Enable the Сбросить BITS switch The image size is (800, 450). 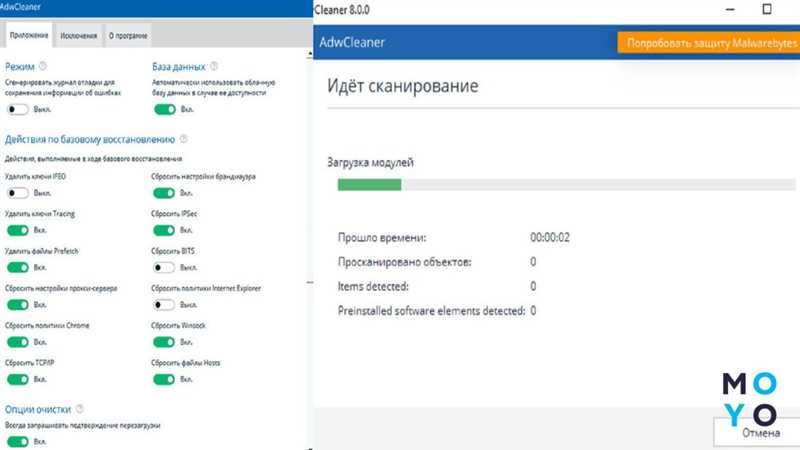pos(164,267)
